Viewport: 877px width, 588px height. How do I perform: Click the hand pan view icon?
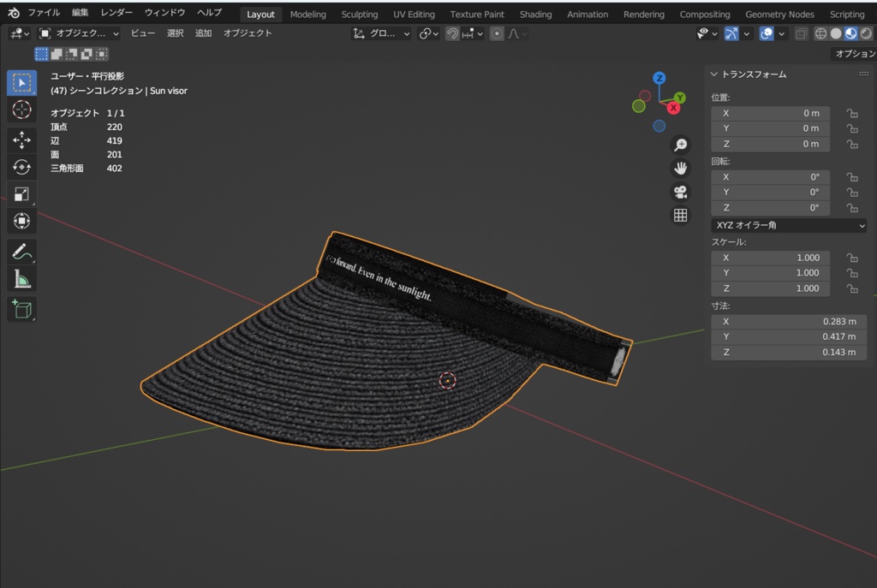680,169
